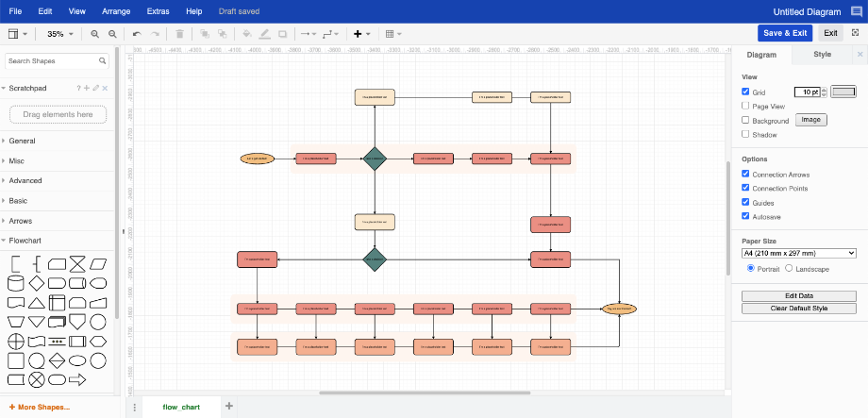Select the Landscape radio button
This screenshot has width=868, height=418.
[x=790, y=269]
